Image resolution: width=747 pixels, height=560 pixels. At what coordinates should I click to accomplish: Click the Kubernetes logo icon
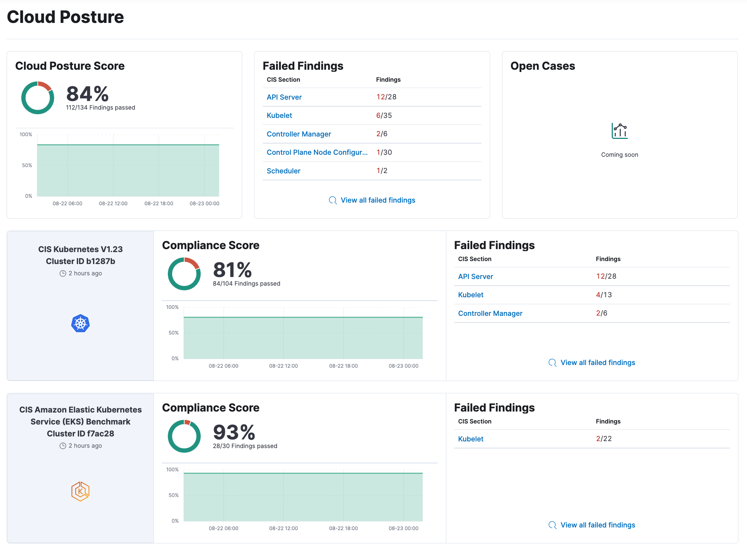[x=80, y=324]
